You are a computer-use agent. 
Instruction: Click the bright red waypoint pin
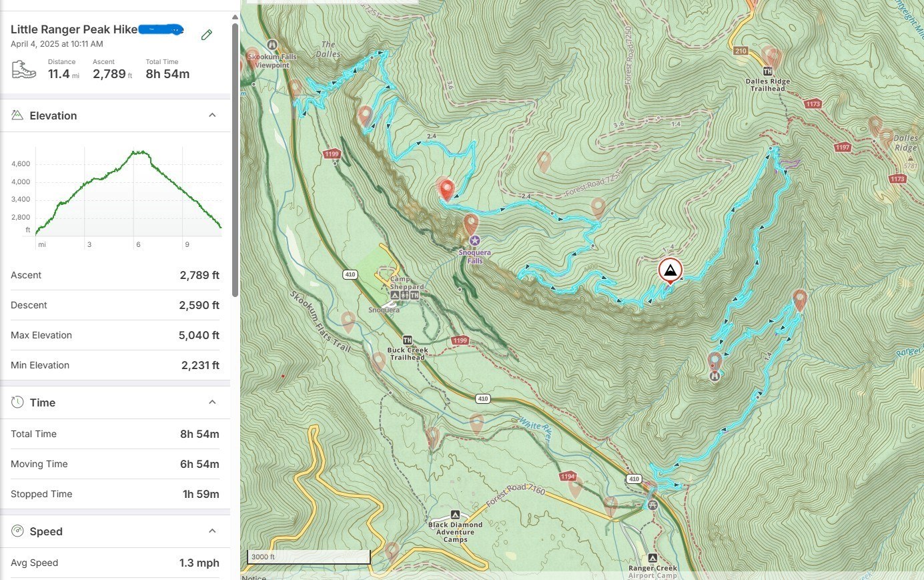point(447,190)
